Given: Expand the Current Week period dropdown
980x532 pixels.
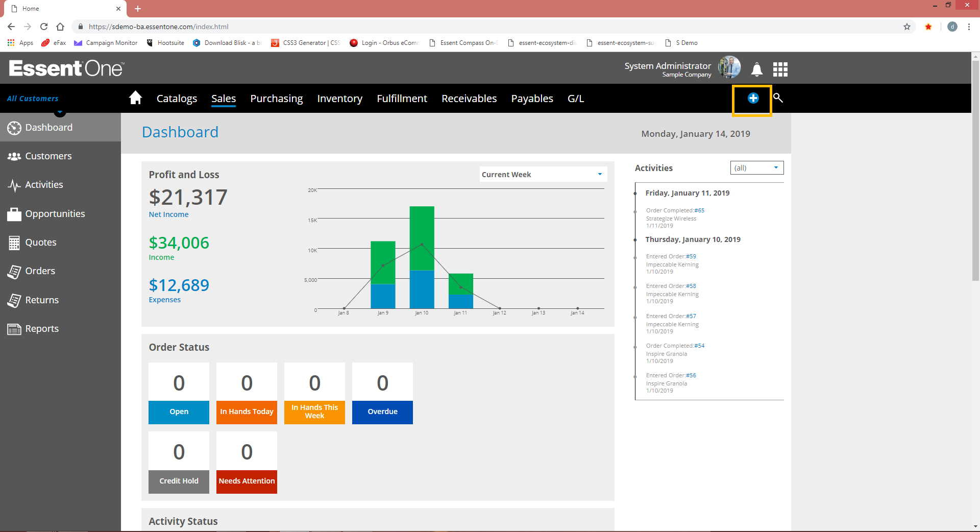Looking at the screenshot, I should tap(543, 175).
